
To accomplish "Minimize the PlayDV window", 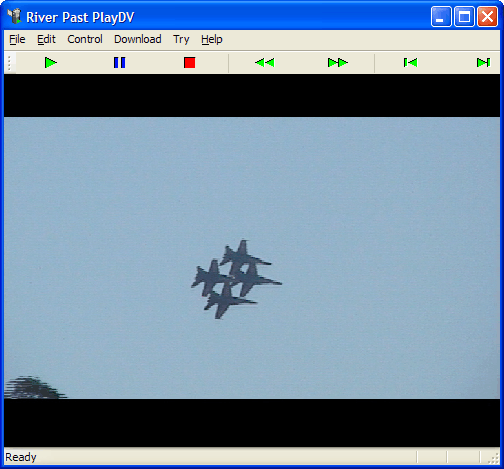I will point(441,17).
